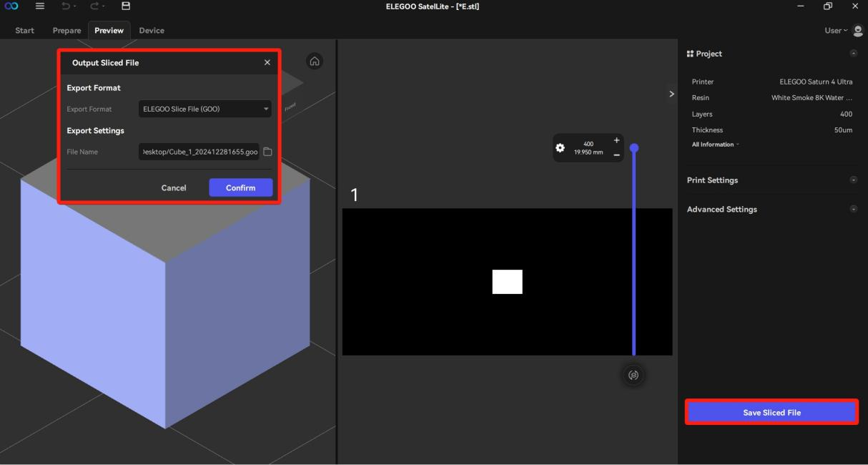Expand the Print Settings section
This screenshot has width=868, height=465.
click(853, 180)
